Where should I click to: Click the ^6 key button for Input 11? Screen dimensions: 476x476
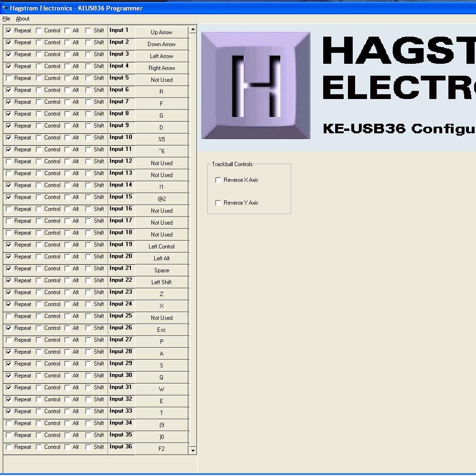(x=161, y=151)
